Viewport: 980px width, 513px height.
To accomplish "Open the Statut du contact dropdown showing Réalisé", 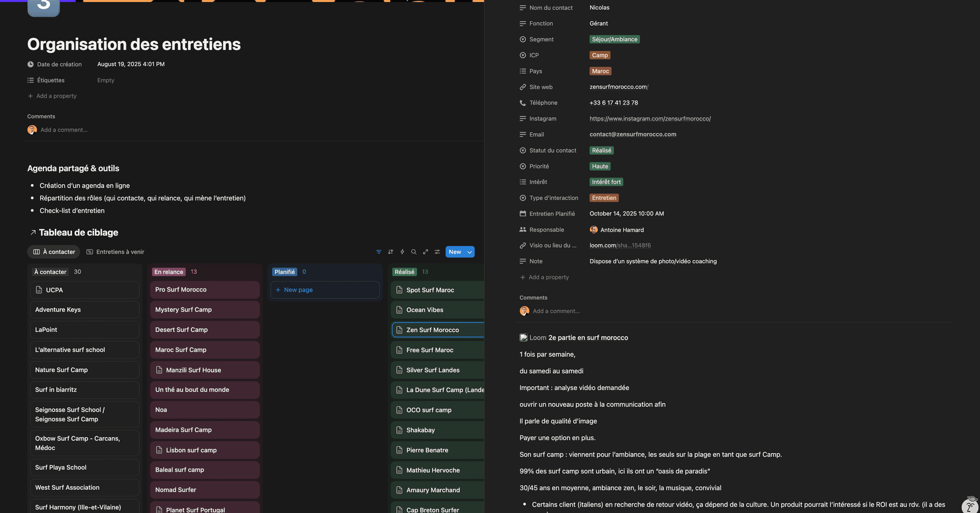I will (601, 151).
